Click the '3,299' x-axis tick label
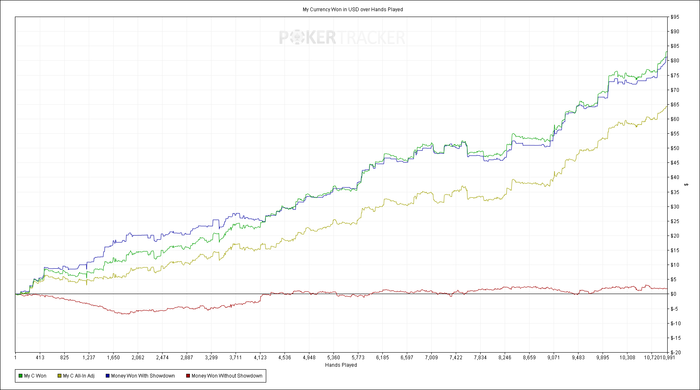Screen dimensions: 700x390 (211, 357)
